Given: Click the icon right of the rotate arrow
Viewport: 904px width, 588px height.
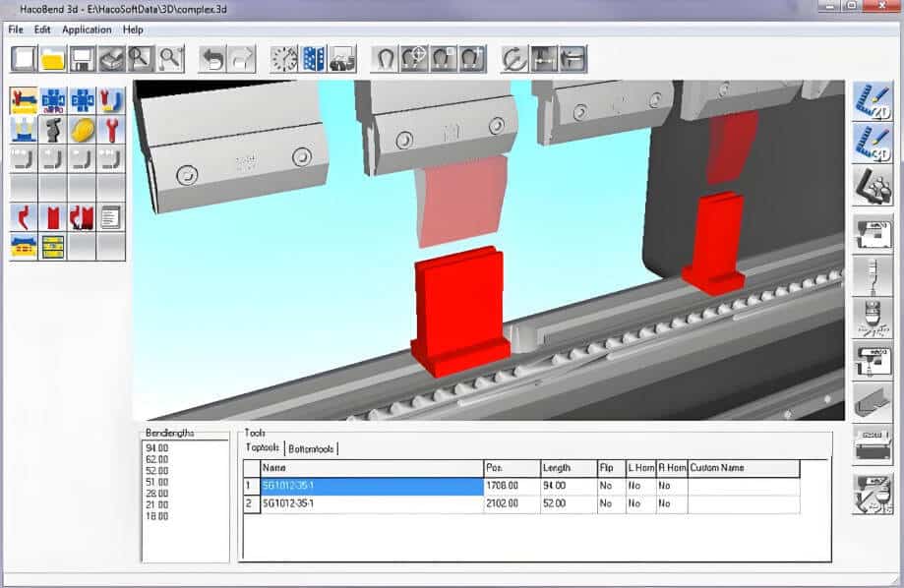Looking at the screenshot, I should pyautogui.click(x=544, y=59).
